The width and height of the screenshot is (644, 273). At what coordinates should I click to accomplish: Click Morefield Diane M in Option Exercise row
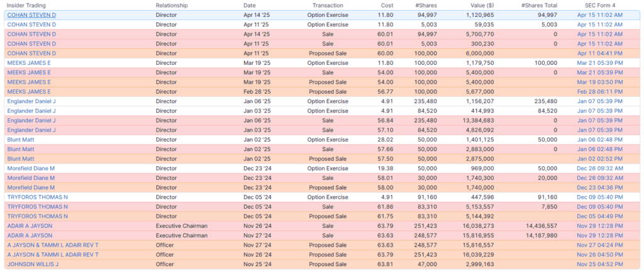point(31,169)
